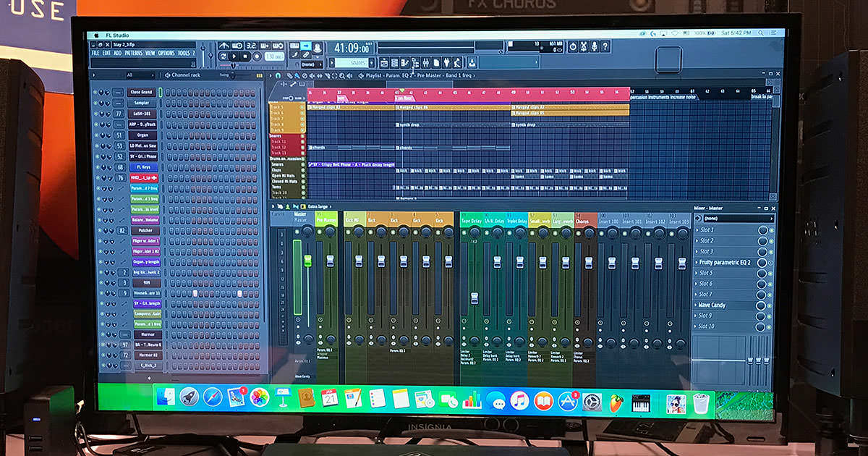
Task: Open the Slot 5 effect arrow menu
Action: [697, 273]
